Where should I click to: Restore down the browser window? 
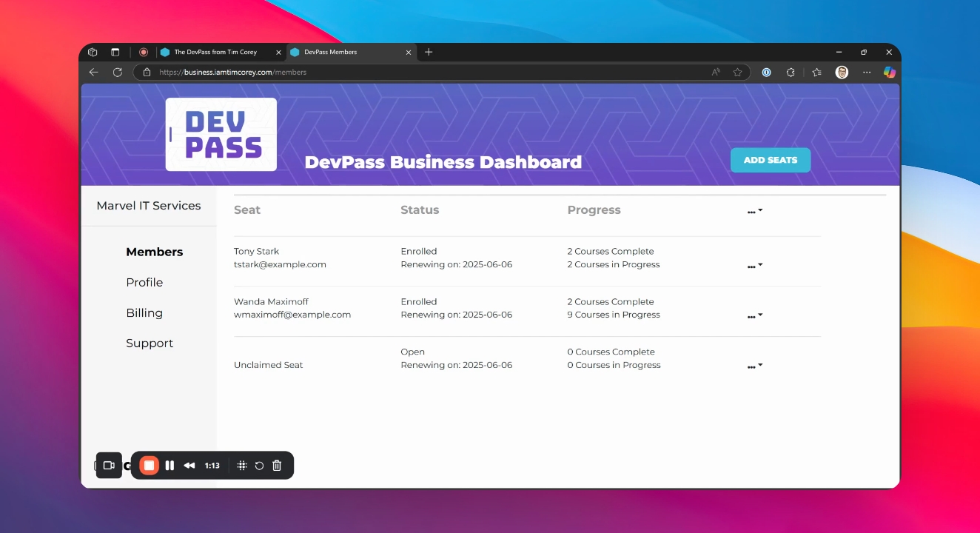864,52
